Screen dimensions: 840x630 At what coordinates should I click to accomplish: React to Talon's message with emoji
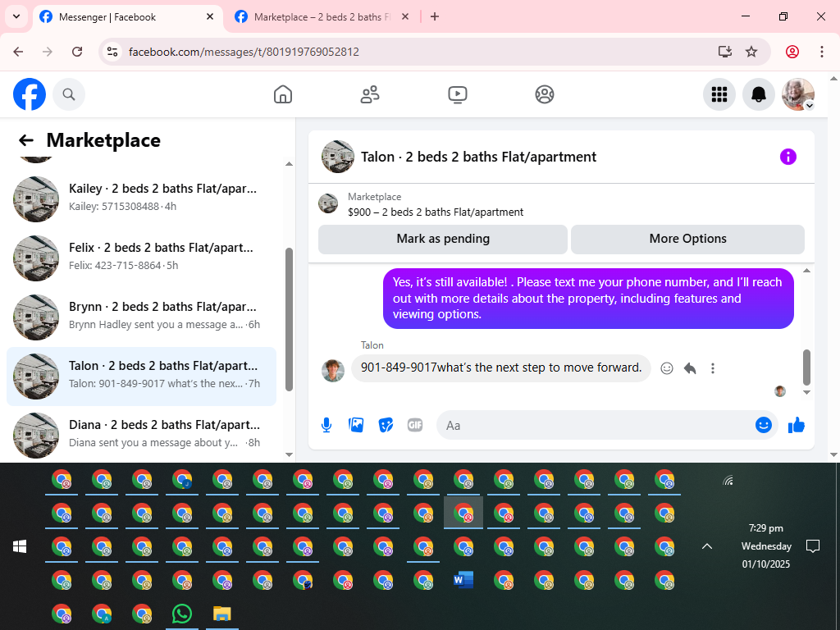coord(666,368)
